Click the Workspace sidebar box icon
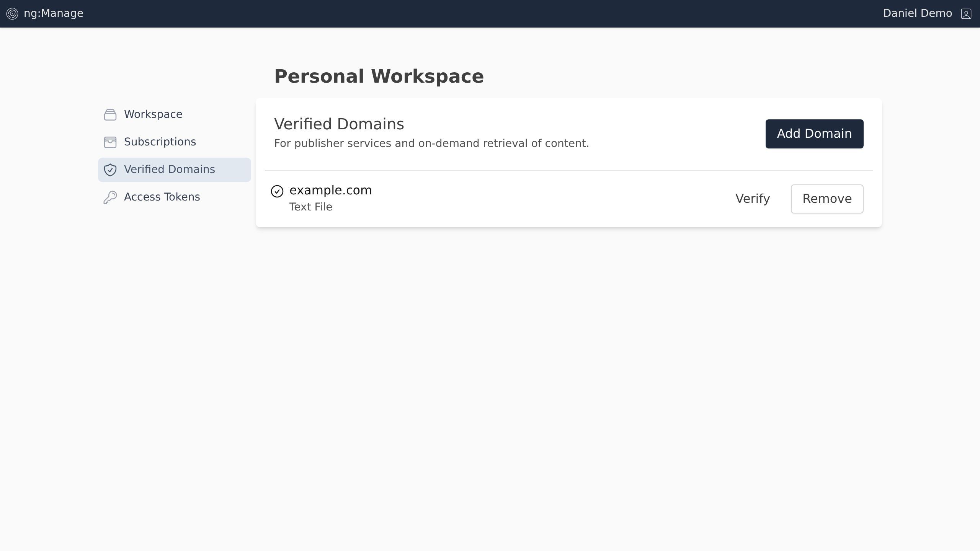980x551 pixels. pos(110,114)
